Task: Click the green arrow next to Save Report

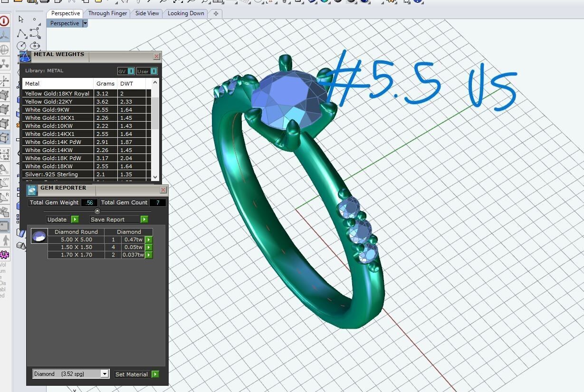Action: point(144,220)
